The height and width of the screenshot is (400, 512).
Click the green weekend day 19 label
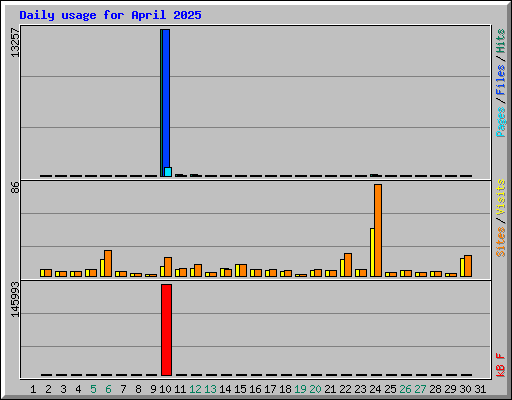click(x=300, y=389)
